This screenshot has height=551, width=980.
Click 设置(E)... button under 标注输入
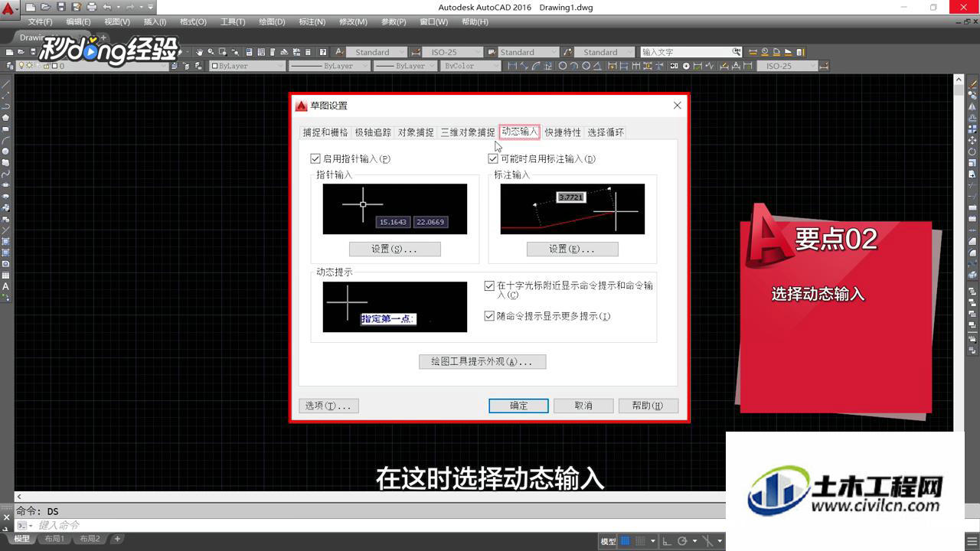coord(572,249)
